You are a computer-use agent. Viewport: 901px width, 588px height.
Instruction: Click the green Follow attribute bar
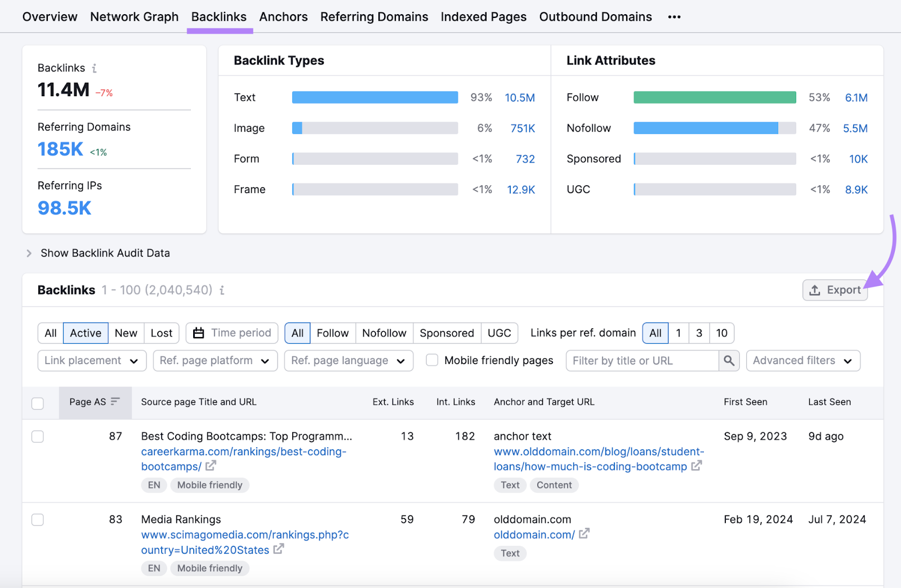(714, 97)
